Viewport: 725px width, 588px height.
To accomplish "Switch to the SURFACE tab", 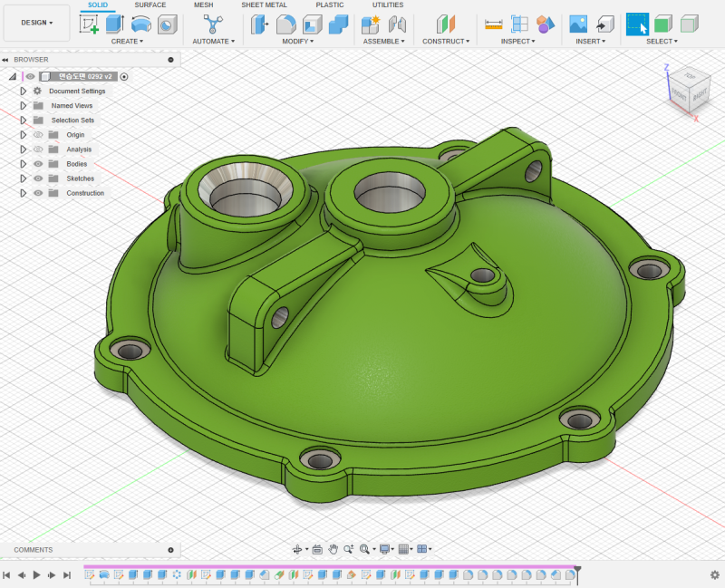I will [150, 5].
